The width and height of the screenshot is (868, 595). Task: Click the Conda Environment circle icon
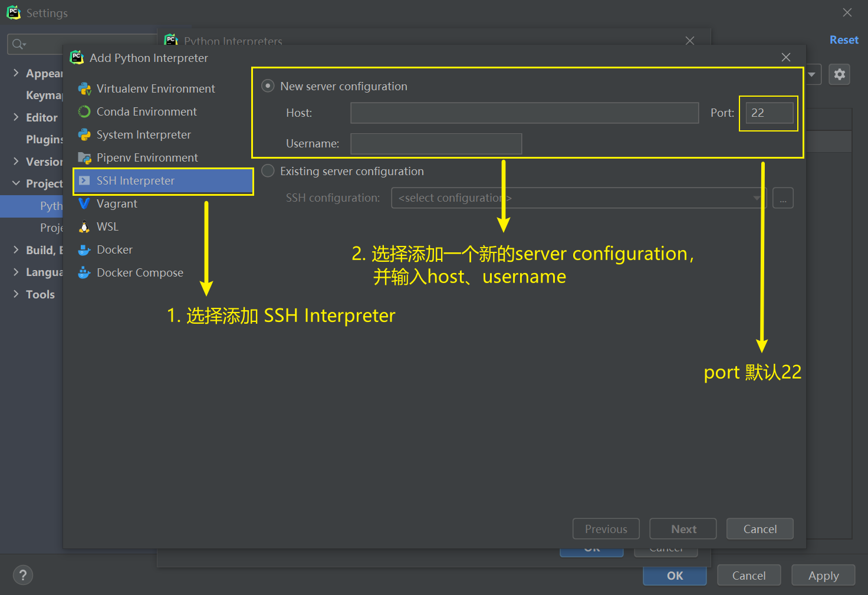tap(84, 112)
